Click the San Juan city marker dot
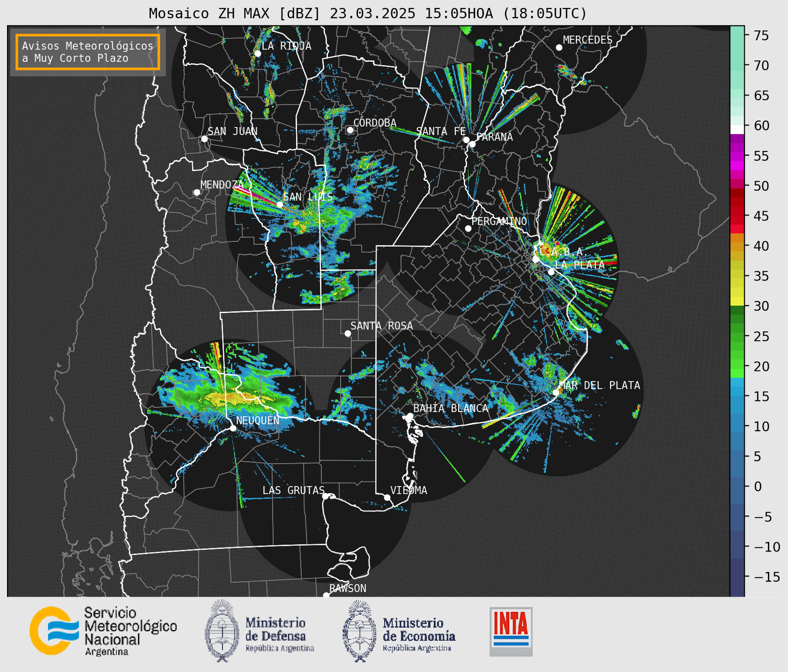 tap(204, 139)
